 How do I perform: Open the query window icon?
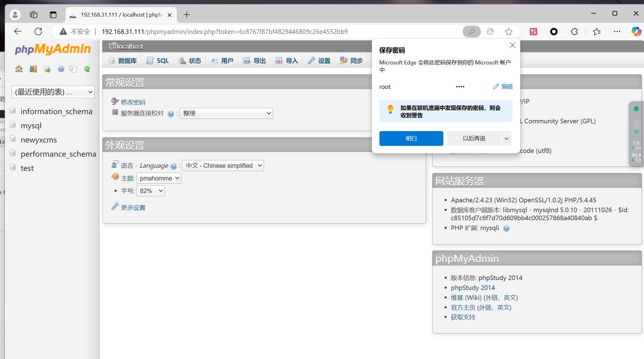click(47, 69)
